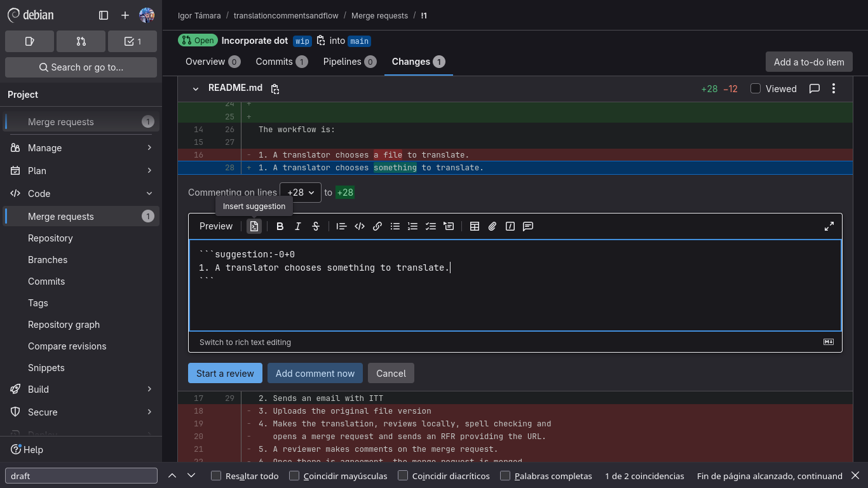Insert suggestion toolbar icon

click(254, 226)
